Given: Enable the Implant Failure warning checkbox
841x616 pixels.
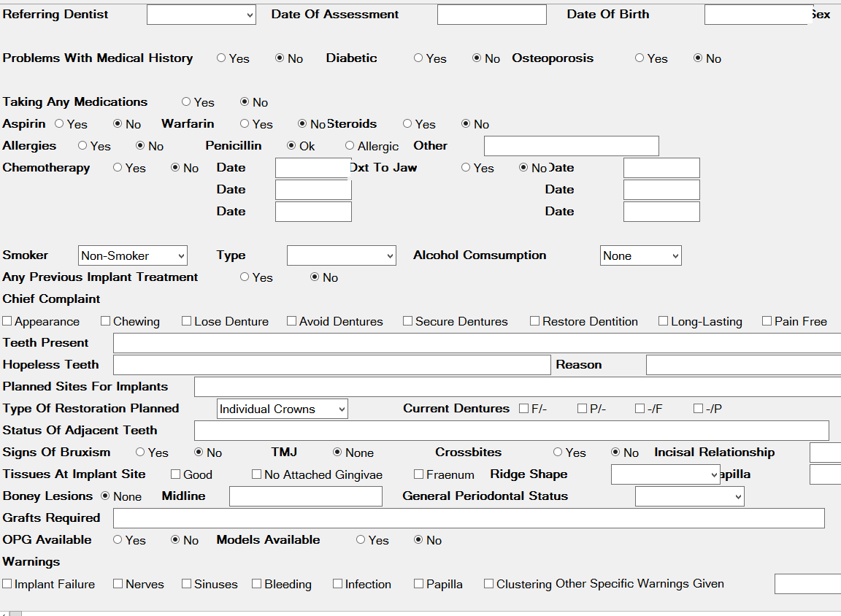Looking at the screenshot, I should (x=7, y=584).
